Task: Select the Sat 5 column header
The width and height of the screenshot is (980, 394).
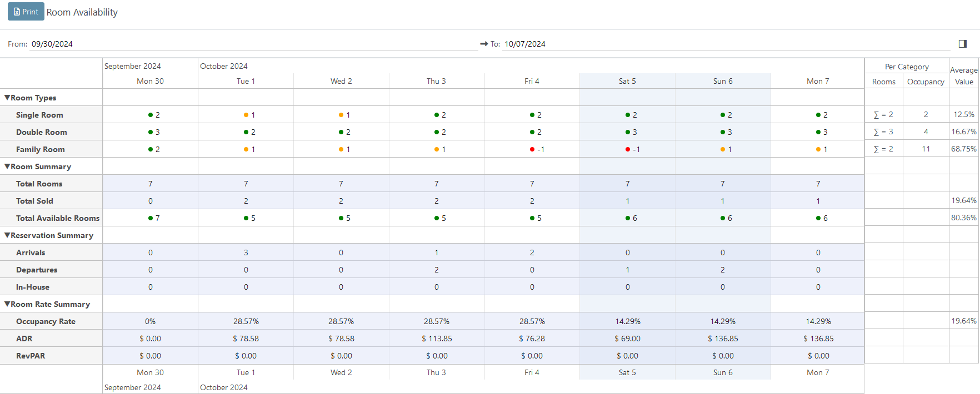Action: tap(627, 81)
